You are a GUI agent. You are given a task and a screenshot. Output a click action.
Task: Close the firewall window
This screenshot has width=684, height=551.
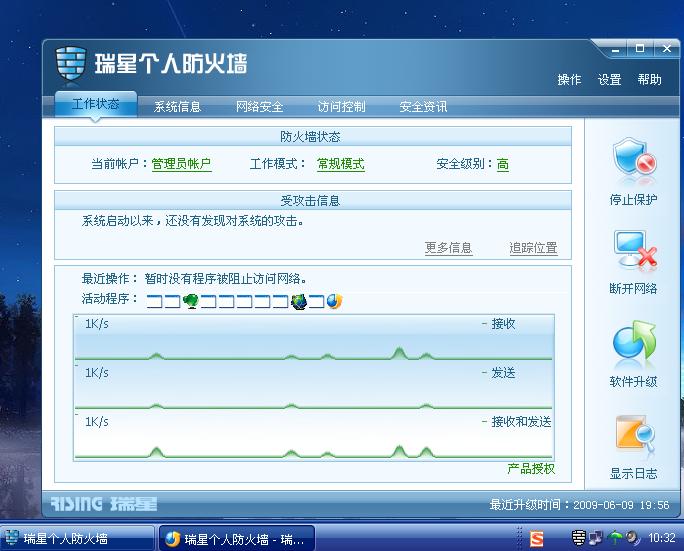tap(667, 48)
